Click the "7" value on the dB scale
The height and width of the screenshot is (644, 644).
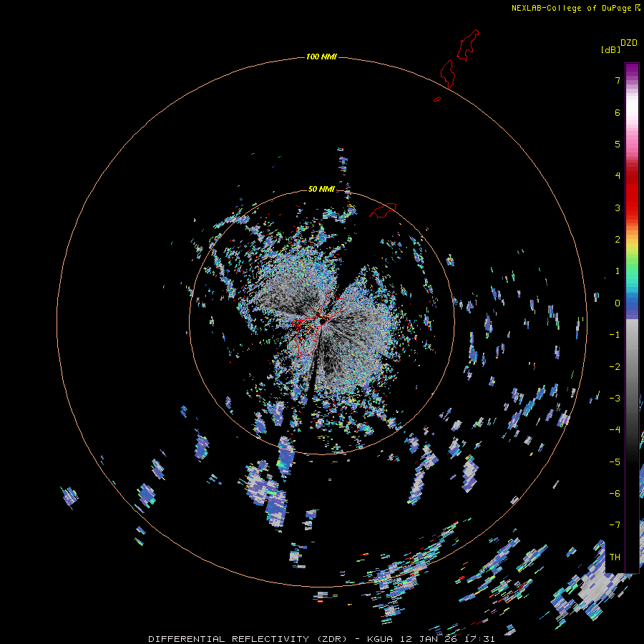tap(618, 80)
